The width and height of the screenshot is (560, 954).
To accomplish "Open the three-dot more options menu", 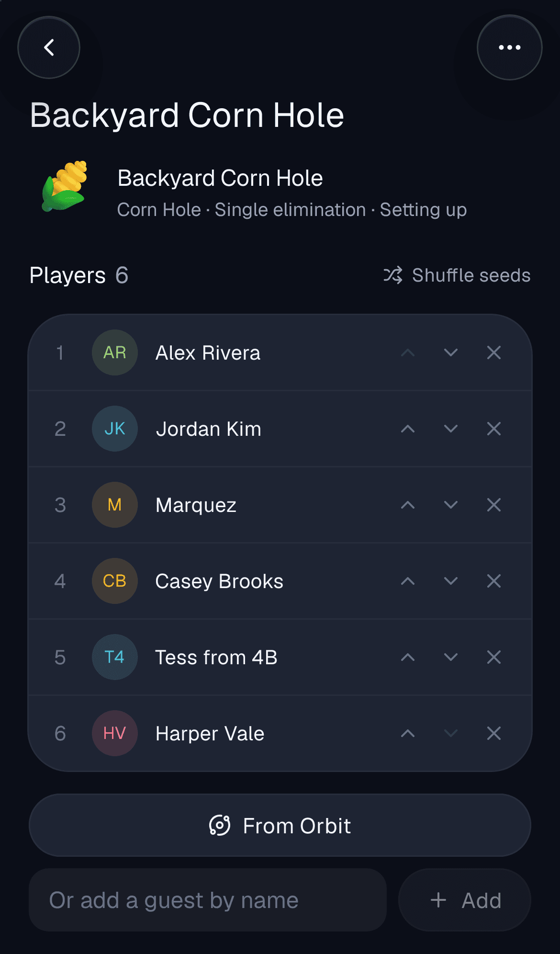I will pyautogui.click(x=510, y=47).
